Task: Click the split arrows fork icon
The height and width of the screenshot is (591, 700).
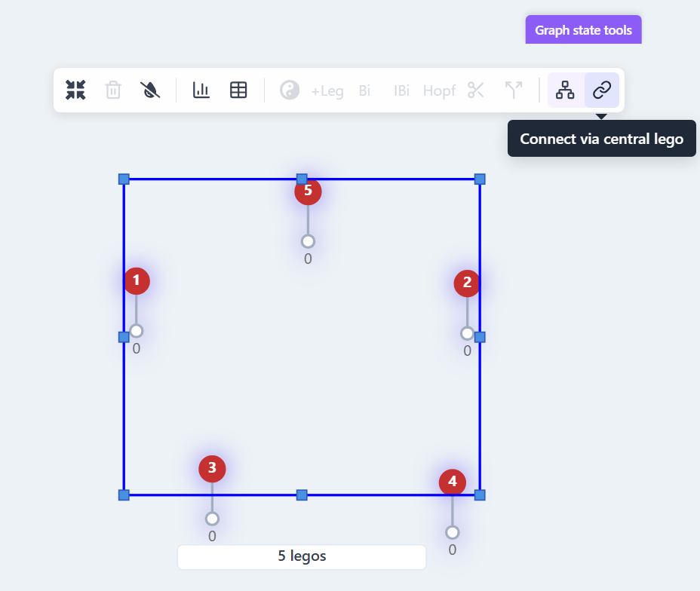Action: (x=514, y=90)
